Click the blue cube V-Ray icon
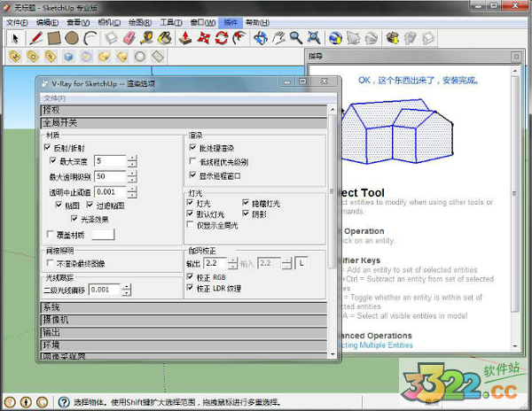532x411 pixels. [x=68, y=57]
